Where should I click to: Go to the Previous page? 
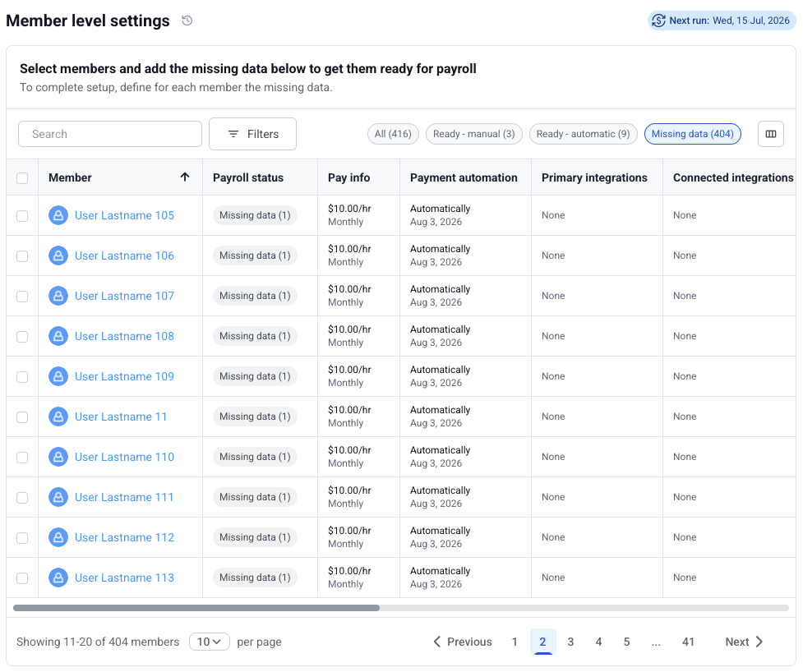click(463, 642)
